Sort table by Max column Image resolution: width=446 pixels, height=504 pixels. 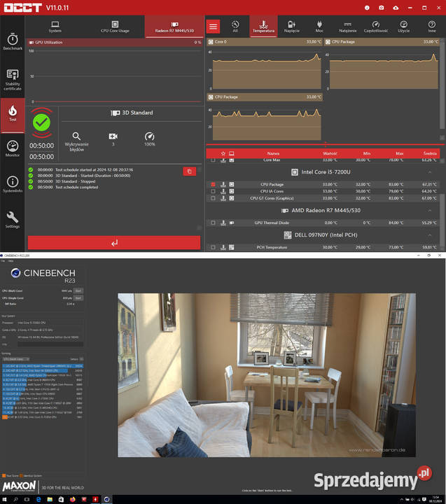click(x=400, y=153)
